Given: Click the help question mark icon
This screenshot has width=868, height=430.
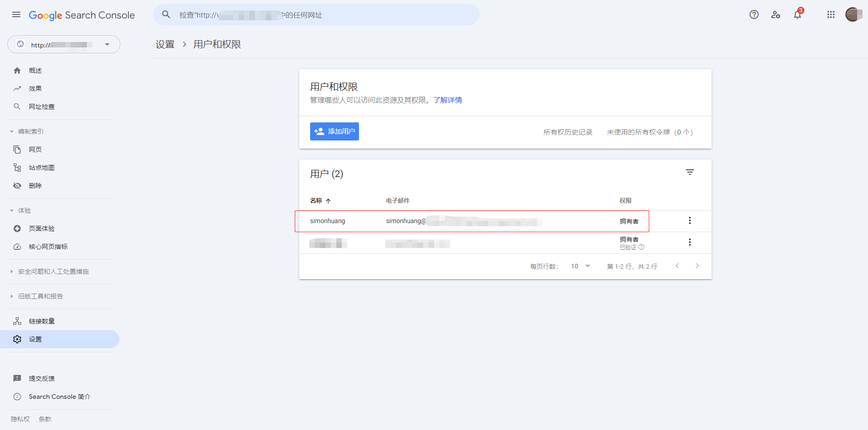Looking at the screenshot, I should pos(754,14).
